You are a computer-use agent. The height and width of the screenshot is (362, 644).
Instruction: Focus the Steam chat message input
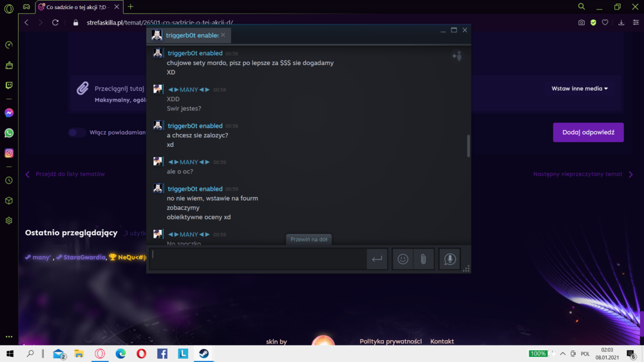[258, 259]
